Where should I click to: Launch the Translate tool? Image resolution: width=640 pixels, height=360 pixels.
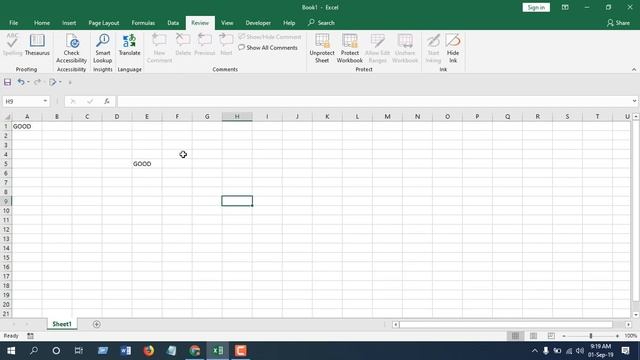click(x=129, y=45)
